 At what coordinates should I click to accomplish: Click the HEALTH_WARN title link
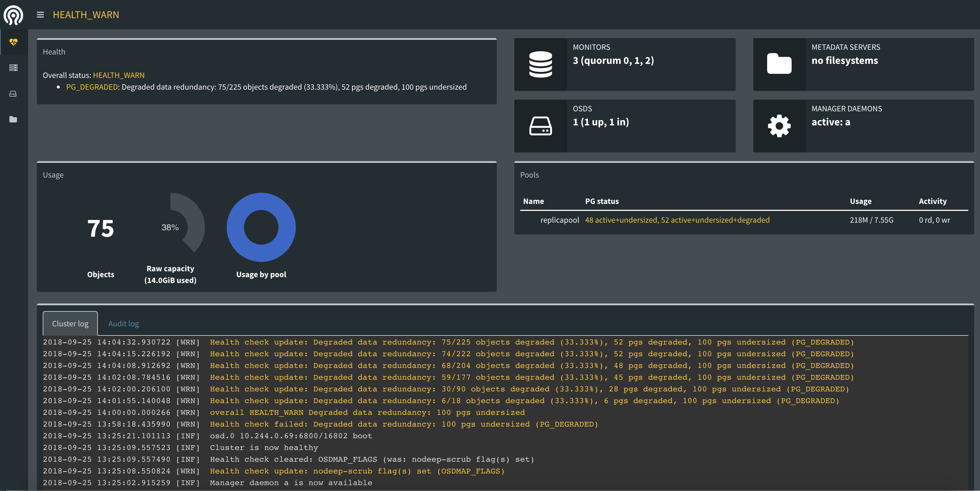coord(86,15)
